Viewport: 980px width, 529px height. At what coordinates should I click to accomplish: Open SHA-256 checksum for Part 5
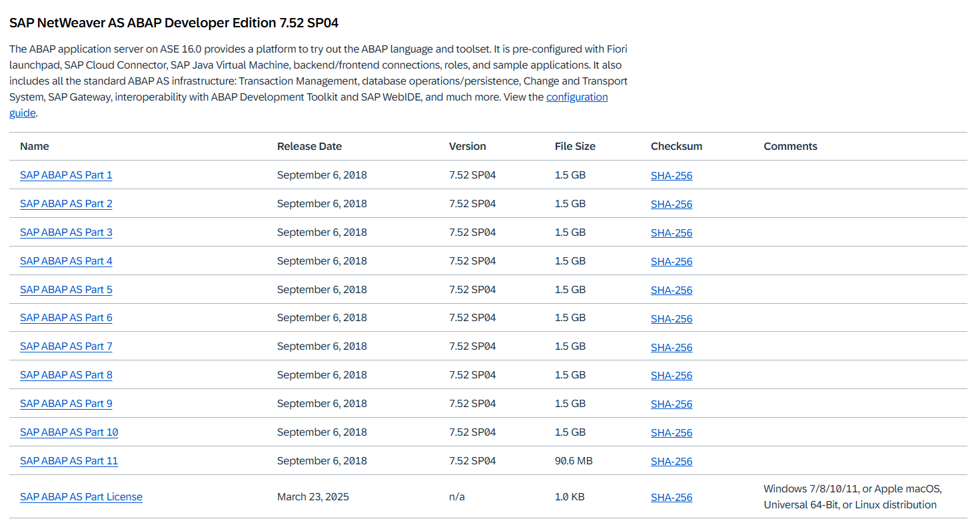click(x=672, y=290)
